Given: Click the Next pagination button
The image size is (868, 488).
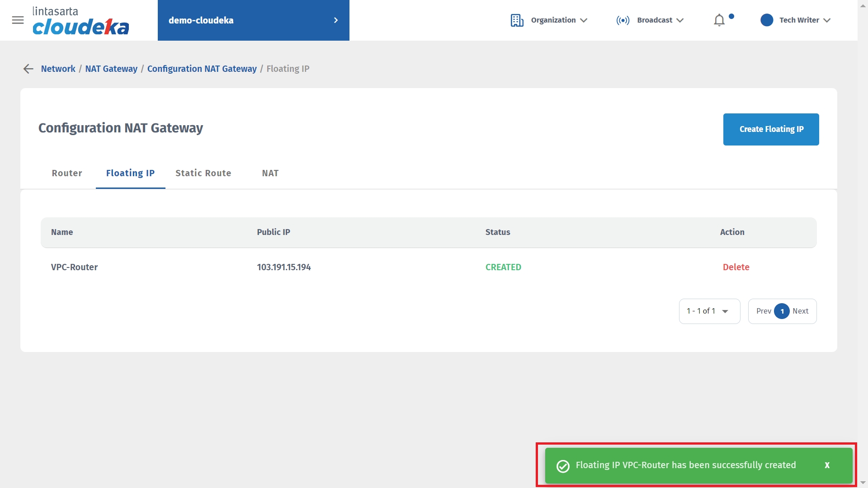Looking at the screenshot, I should [800, 311].
